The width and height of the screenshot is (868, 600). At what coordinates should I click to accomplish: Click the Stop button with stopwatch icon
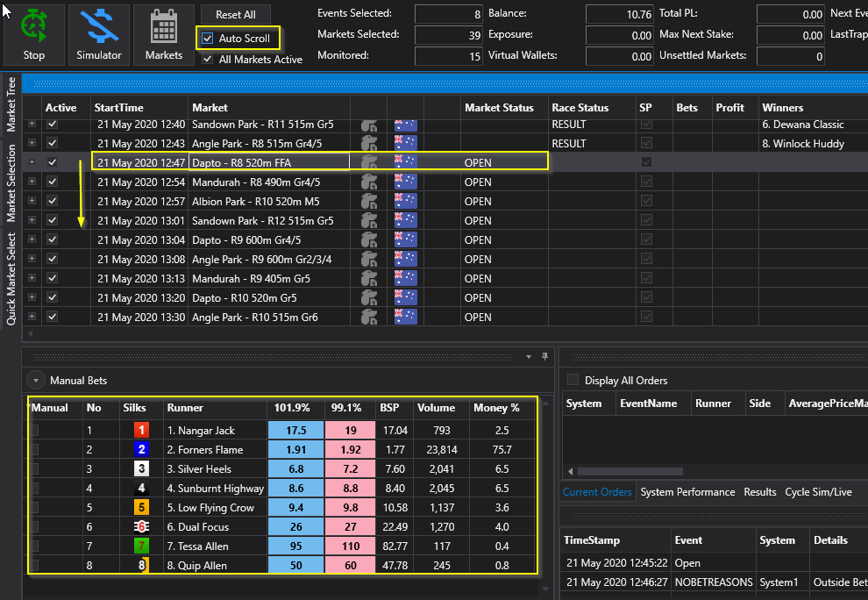pyautogui.click(x=34, y=35)
